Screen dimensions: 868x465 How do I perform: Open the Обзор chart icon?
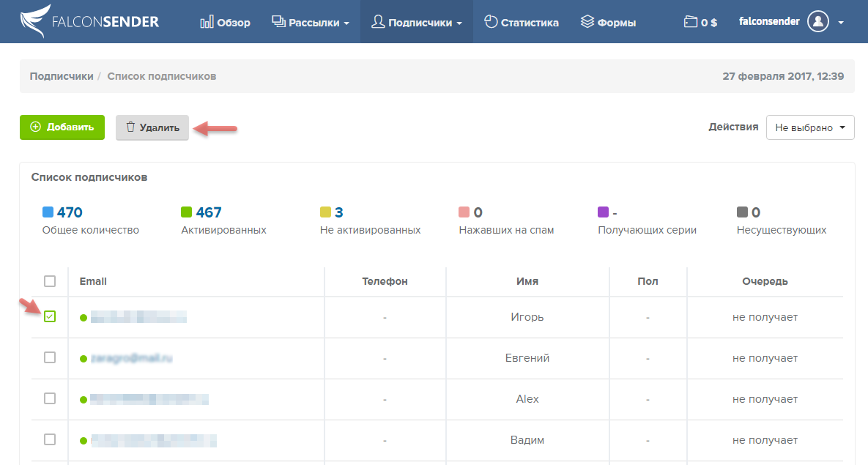tap(207, 22)
